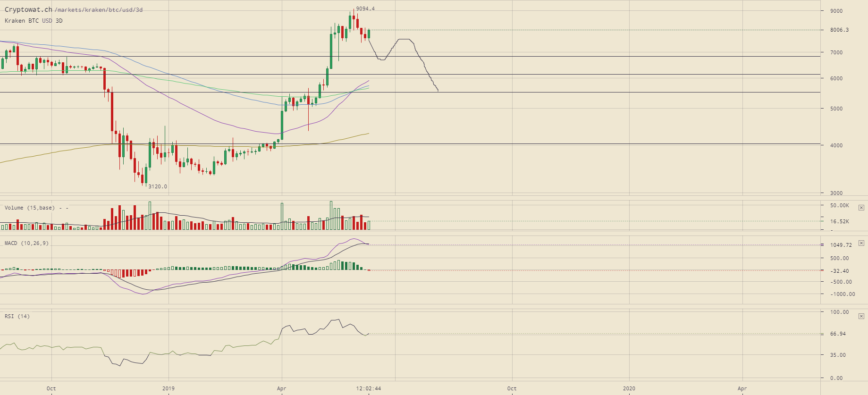This screenshot has width=868, height=395.
Task: Click the 12:02:44 countdown time label
Action: tap(369, 389)
